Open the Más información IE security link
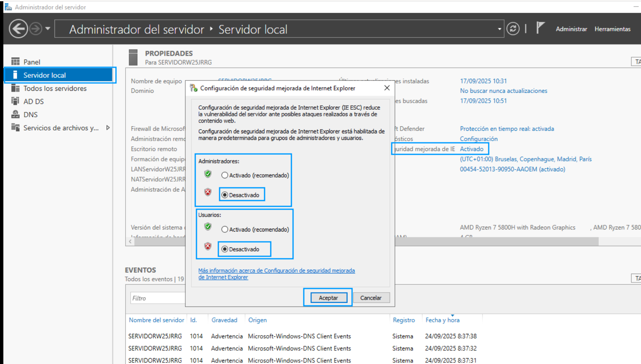641x364 pixels. pos(277,274)
